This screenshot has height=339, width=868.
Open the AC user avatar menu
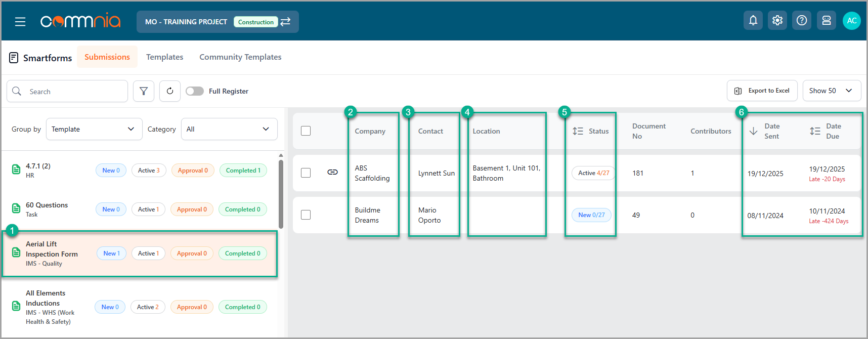coord(851,21)
